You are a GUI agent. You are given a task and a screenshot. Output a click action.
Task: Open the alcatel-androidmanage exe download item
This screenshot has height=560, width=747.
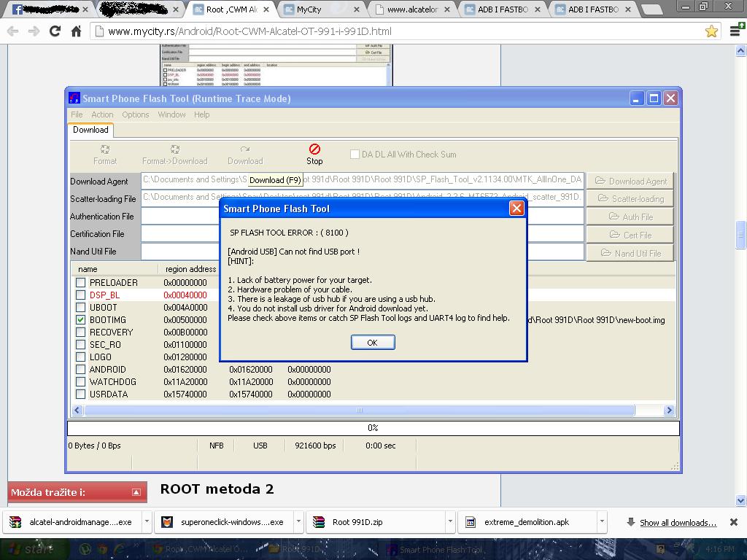tap(72, 522)
